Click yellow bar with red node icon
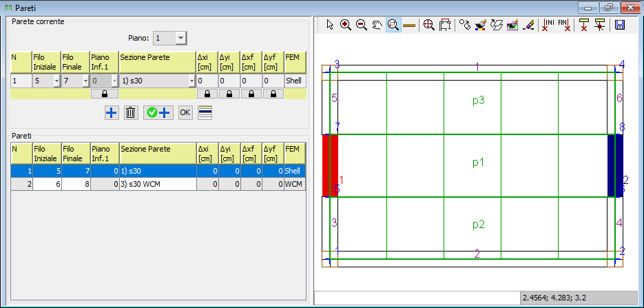This screenshot has height=308, width=644. coord(600,25)
